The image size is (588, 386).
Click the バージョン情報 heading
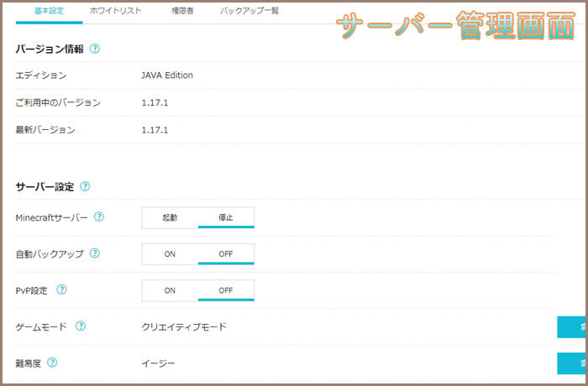point(50,50)
